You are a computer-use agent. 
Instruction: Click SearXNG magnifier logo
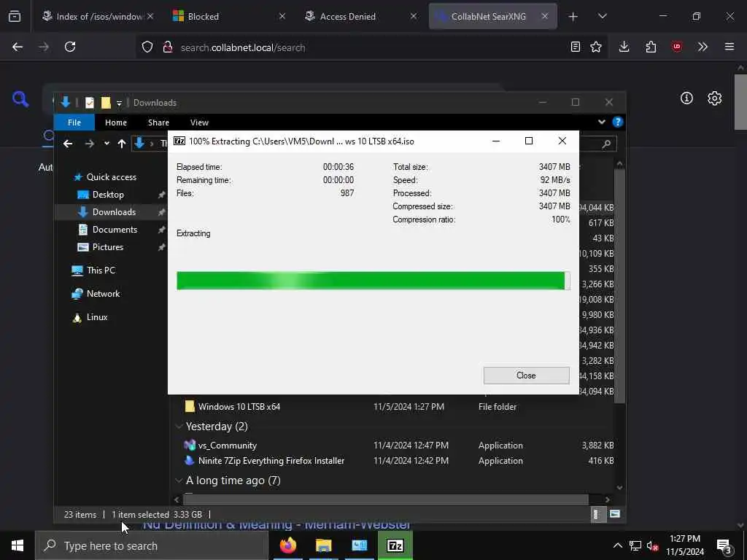[20, 99]
